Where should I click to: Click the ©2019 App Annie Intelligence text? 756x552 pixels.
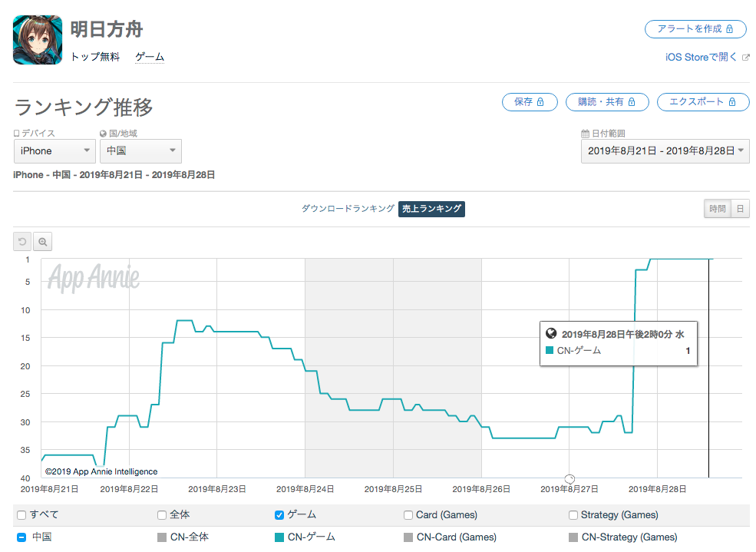(101, 471)
